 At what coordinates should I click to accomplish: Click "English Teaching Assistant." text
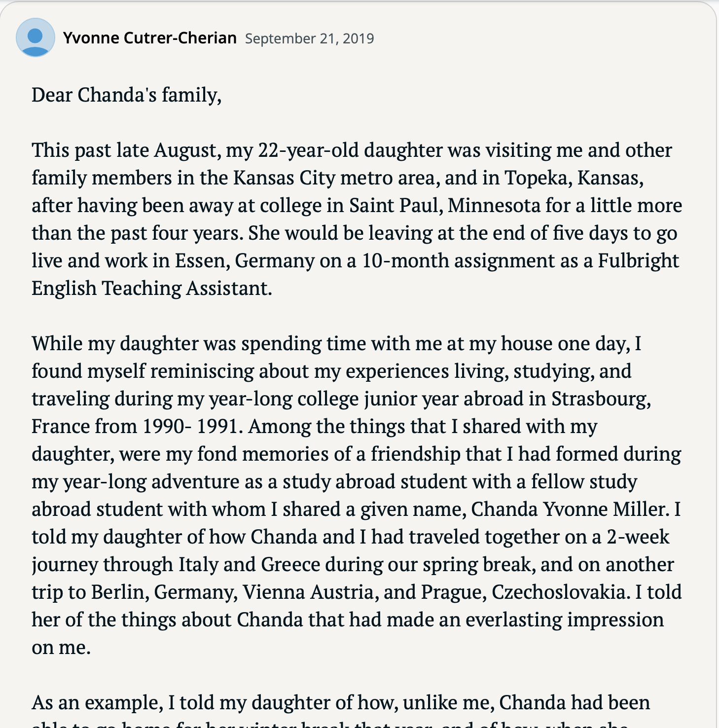(151, 288)
